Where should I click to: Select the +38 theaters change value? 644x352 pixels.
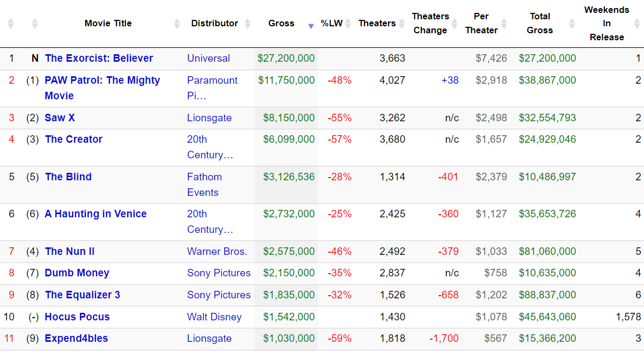(450, 80)
